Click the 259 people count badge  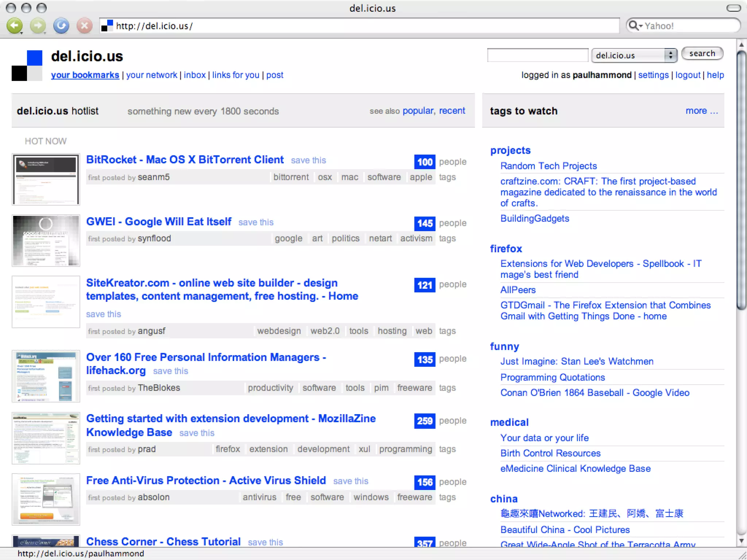point(425,421)
